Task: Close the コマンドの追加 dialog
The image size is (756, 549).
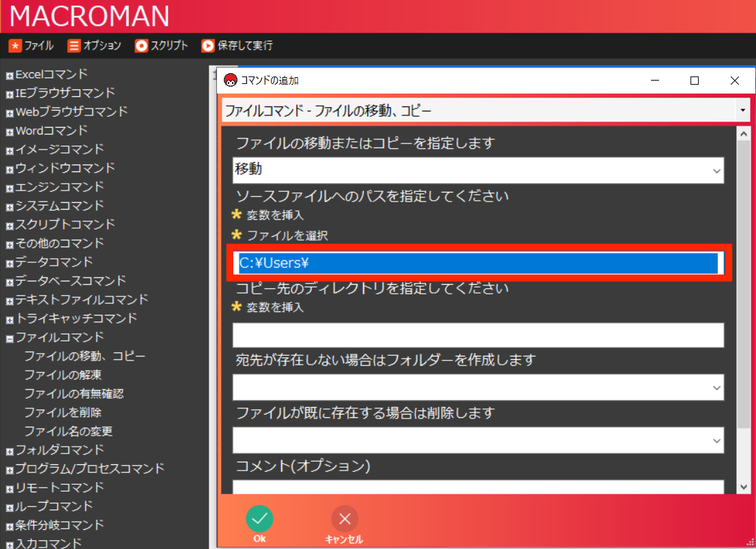Action: pos(734,81)
